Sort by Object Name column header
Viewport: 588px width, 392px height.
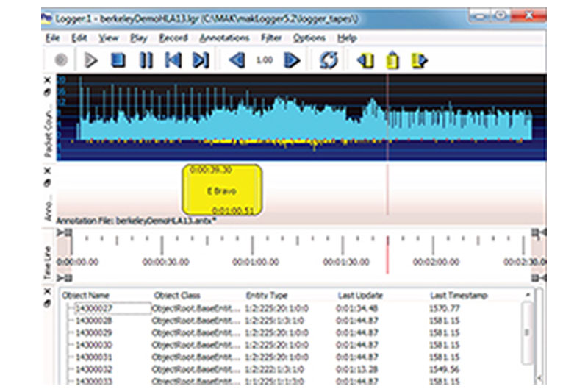pyautogui.click(x=85, y=295)
